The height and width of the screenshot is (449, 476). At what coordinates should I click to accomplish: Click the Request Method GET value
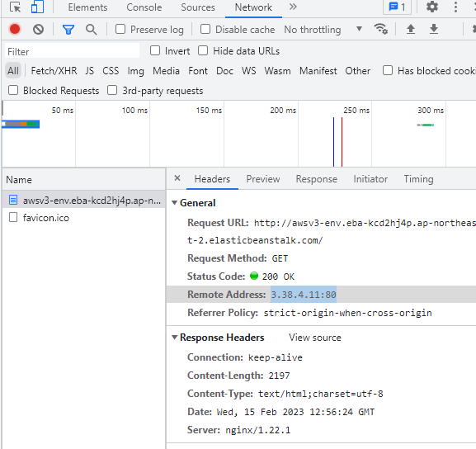(x=280, y=258)
